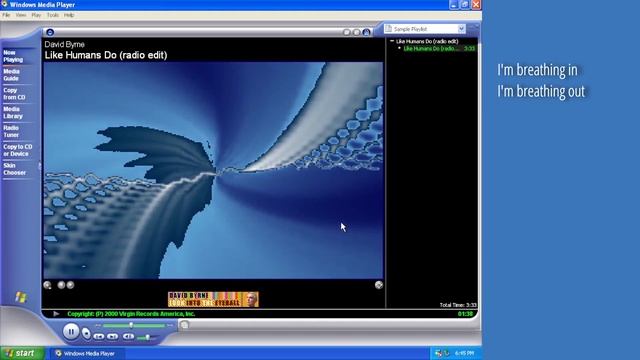Screen dimensions: 640x360
Task: Adjust the volume slider
Action: (x=147, y=337)
